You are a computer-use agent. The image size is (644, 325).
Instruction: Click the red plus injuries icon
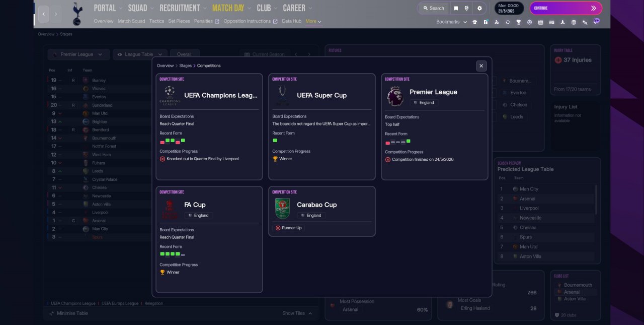558,60
